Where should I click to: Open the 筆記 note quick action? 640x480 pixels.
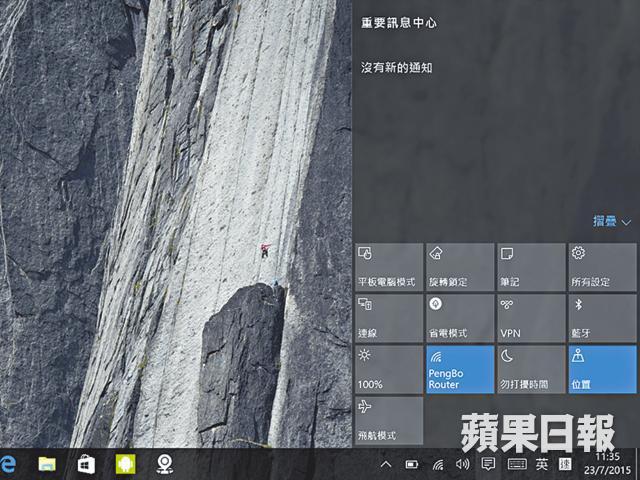[x=531, y=267]
